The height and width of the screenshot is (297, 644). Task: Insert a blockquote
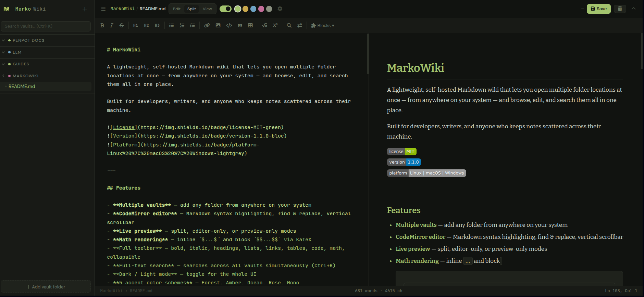coord(240,25)
